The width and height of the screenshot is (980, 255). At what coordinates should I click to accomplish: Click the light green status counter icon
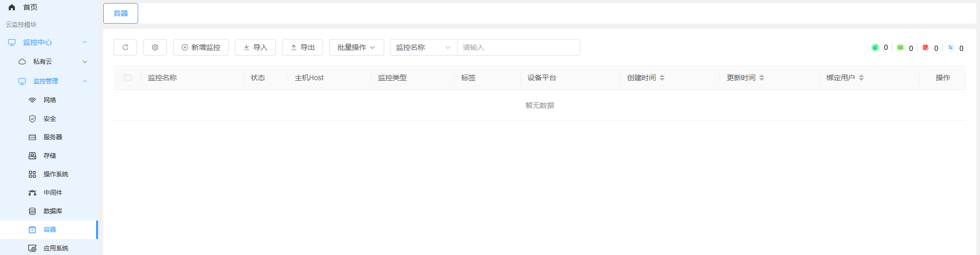pyautogui.click(x=900, y=47)
